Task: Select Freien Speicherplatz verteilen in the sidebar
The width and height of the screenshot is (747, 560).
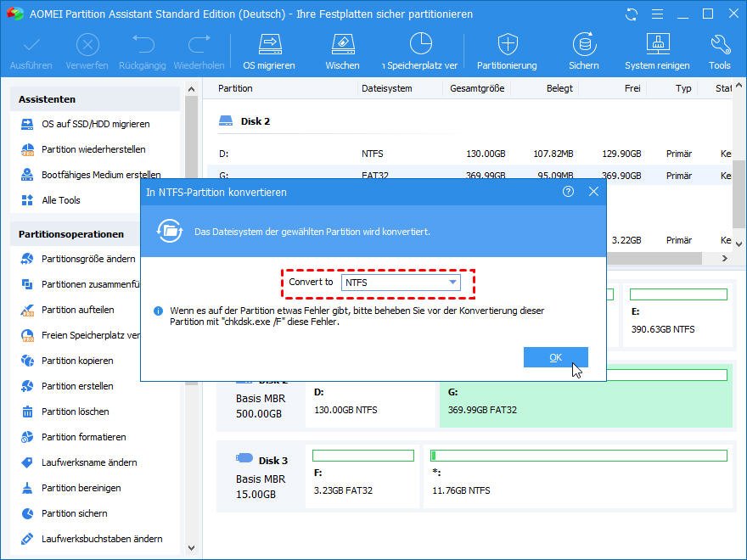Action: [x=80, y=335]
